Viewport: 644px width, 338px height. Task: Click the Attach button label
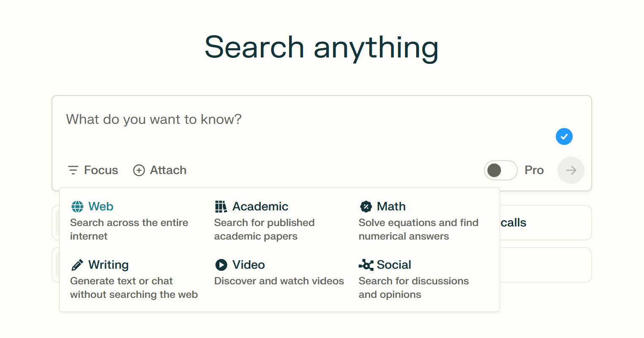pyautogui.click(x=168, y=170)
